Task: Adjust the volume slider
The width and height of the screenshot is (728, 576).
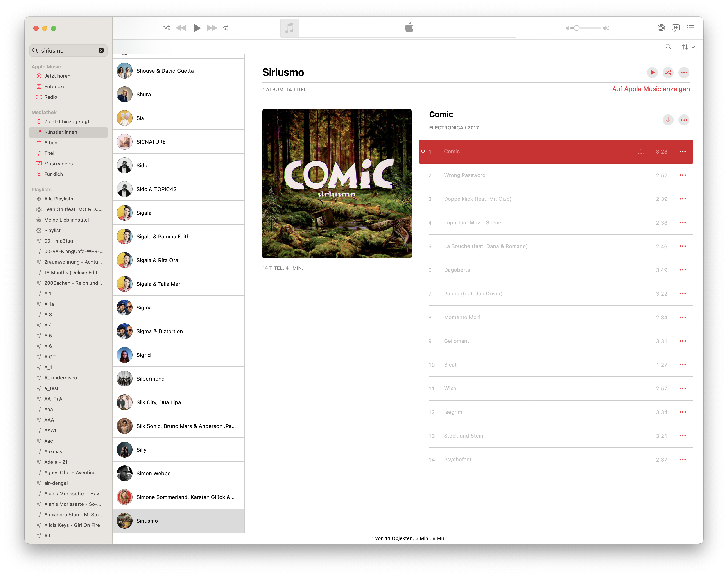Action: [577, 28]
